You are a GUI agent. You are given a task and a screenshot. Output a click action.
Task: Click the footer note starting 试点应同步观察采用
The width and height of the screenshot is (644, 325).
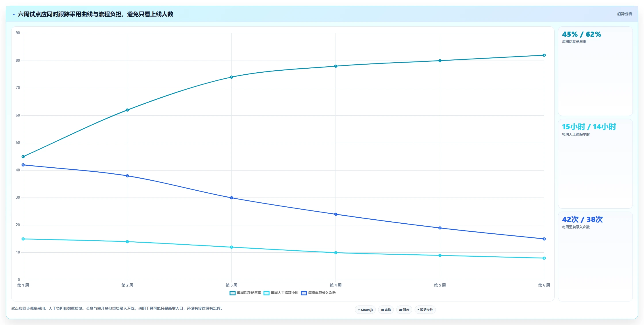[x=117, y=309]
